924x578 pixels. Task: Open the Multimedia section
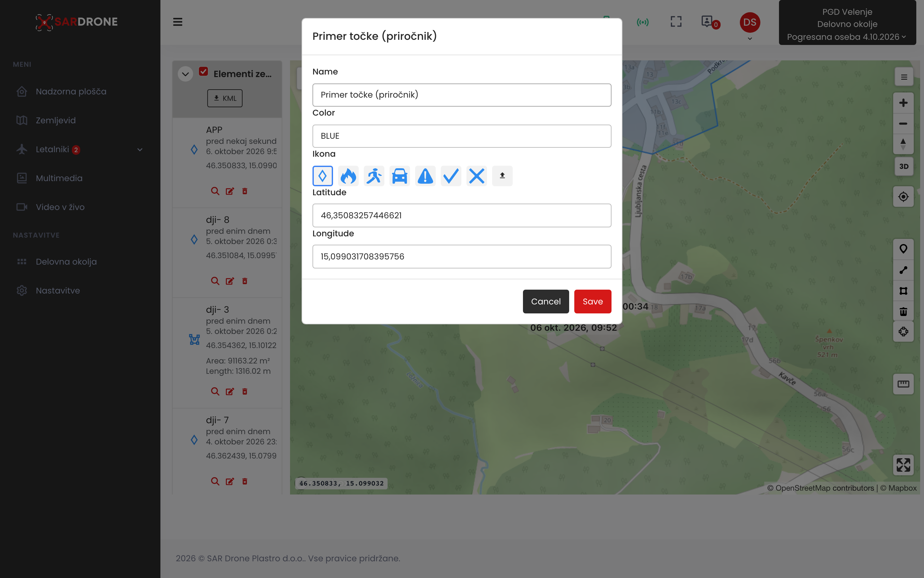59,178
